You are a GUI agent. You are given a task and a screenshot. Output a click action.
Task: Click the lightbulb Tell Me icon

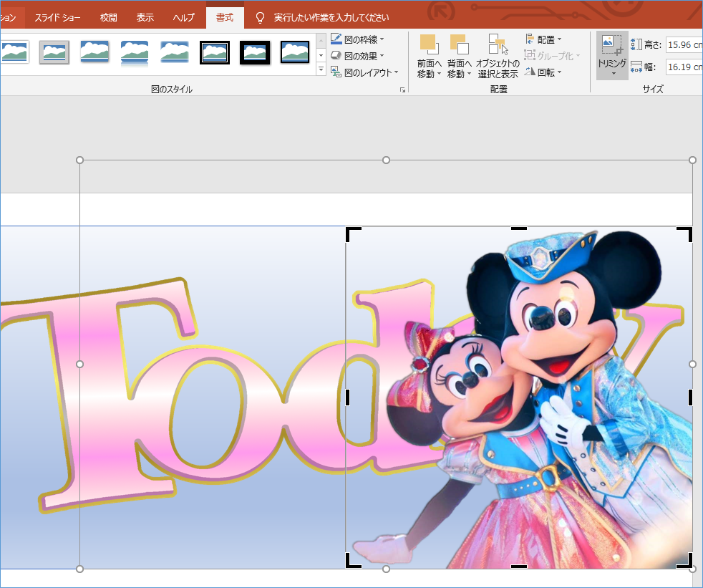click(x=260, y=17)
